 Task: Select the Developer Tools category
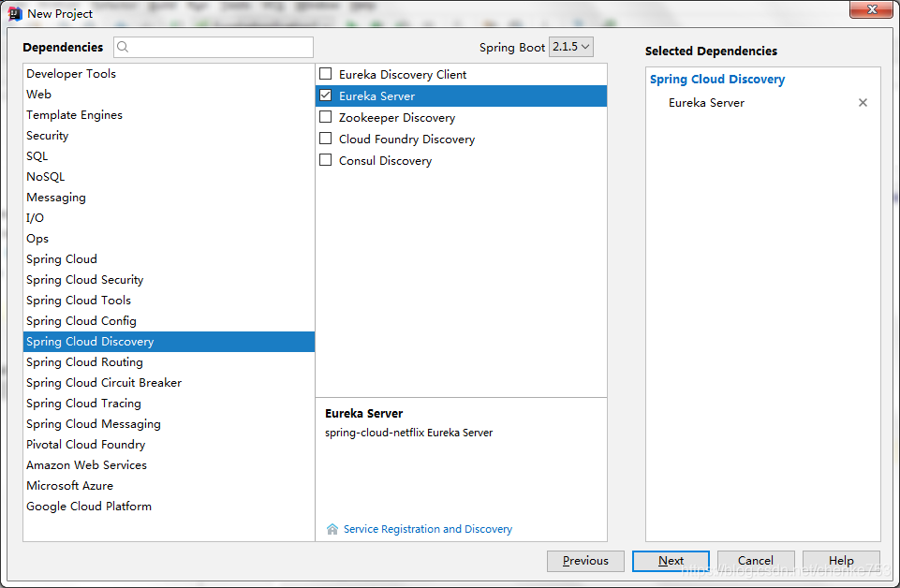pyautogui.click(x=169, y=73)
